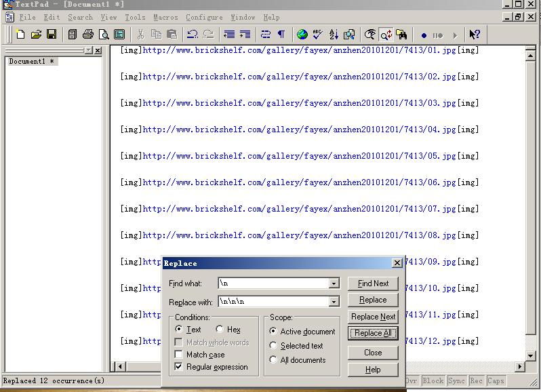Click the vertical scrollbar up arrow
Screen dimensions: 541x392
(x=531, y=56)
